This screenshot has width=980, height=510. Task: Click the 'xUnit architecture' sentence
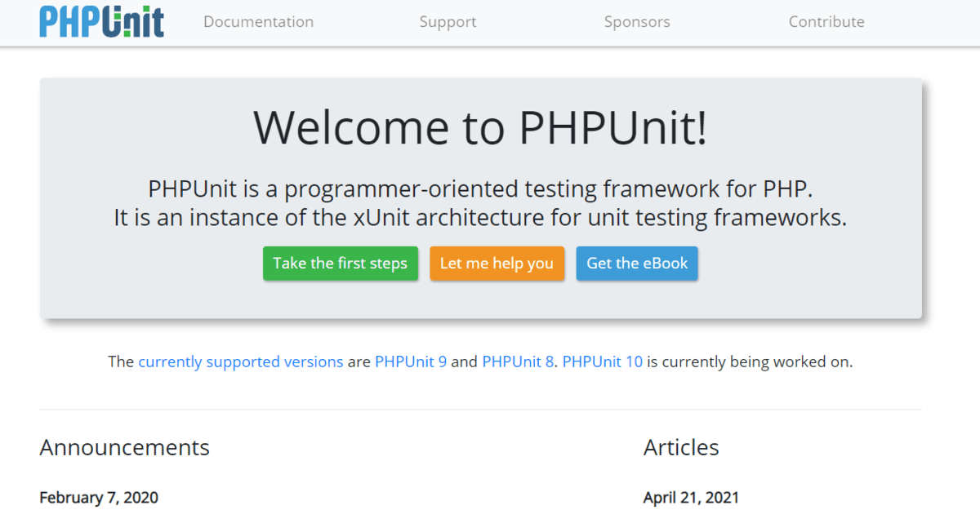coord(481,218)
